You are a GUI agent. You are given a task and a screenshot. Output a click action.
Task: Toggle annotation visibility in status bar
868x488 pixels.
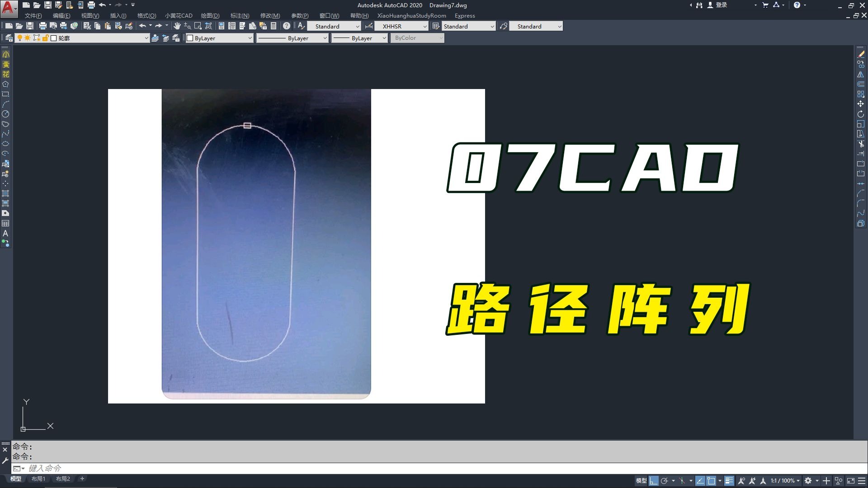[x=741, y=481]
